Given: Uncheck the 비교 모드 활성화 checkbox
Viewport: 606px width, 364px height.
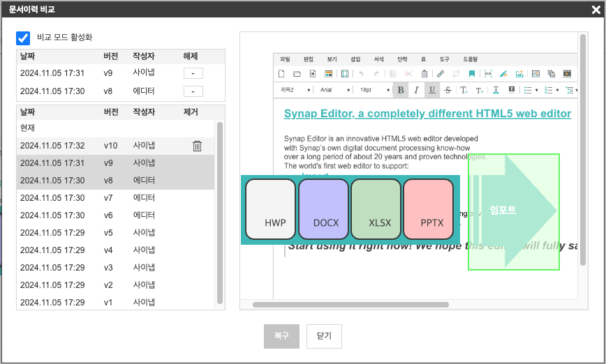Looking at the screenshot, I should coord(23,38).
